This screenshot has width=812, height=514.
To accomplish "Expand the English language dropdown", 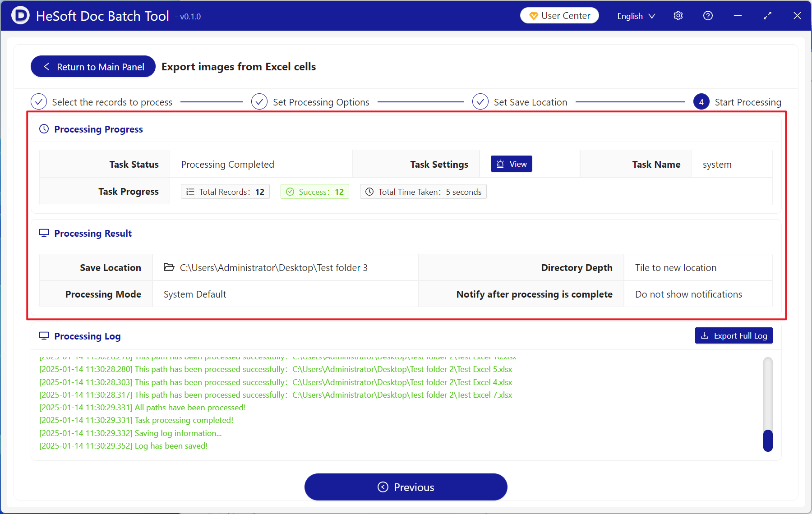I will (636, 16).
